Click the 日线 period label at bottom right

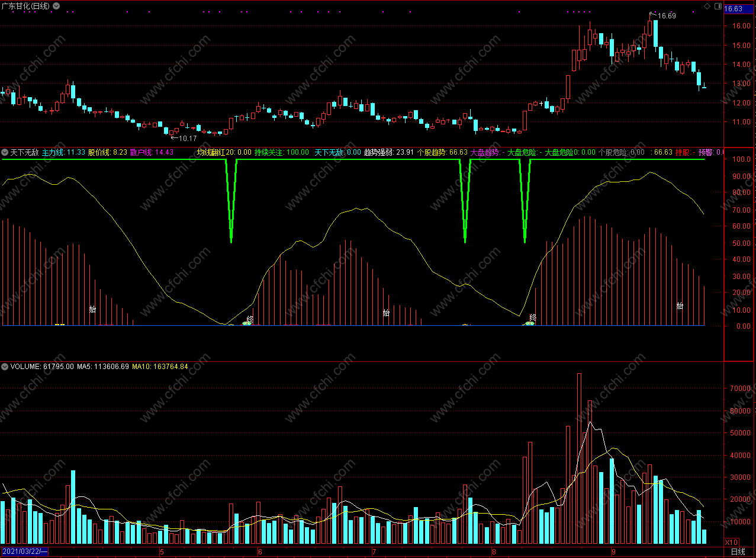(x=738, y=551)
